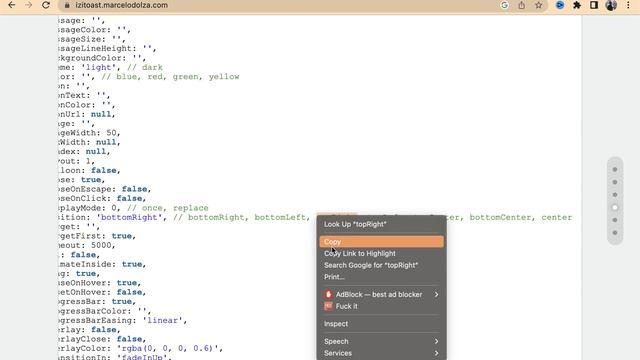Viewport: 640px width, 360px height.
Task: Click the '// dark' comment
Action: tap(144, 67)
